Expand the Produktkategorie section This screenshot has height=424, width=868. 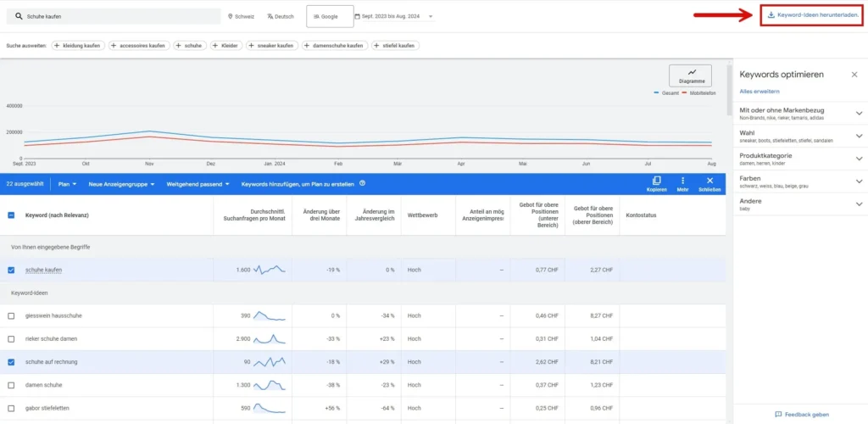click(x=858, y=158)
